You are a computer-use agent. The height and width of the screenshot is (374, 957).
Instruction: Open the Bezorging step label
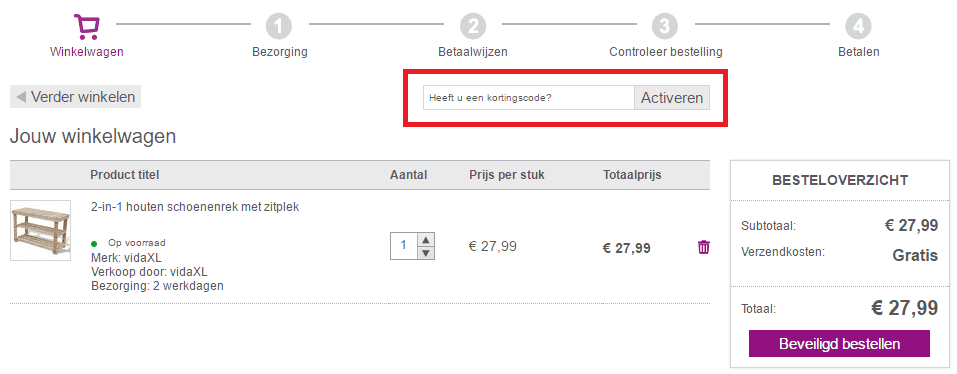tap(280, 52)
